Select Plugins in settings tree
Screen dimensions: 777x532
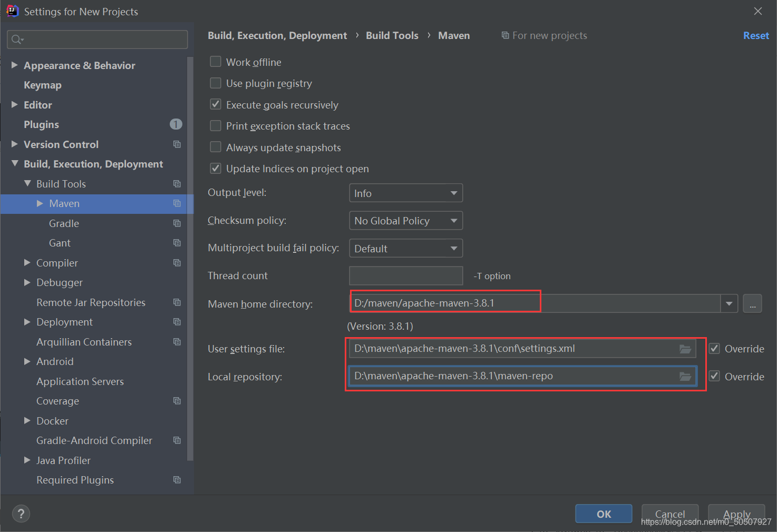click(x=41, y=125)
